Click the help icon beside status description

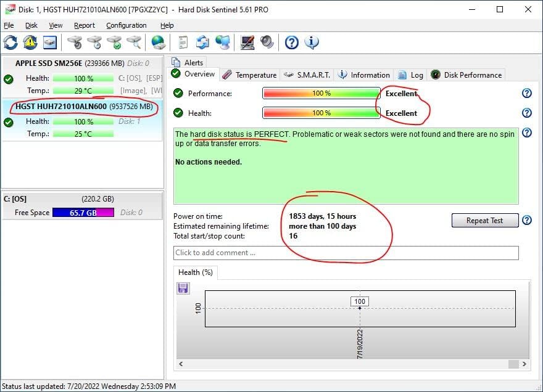(x=527, y=133)
